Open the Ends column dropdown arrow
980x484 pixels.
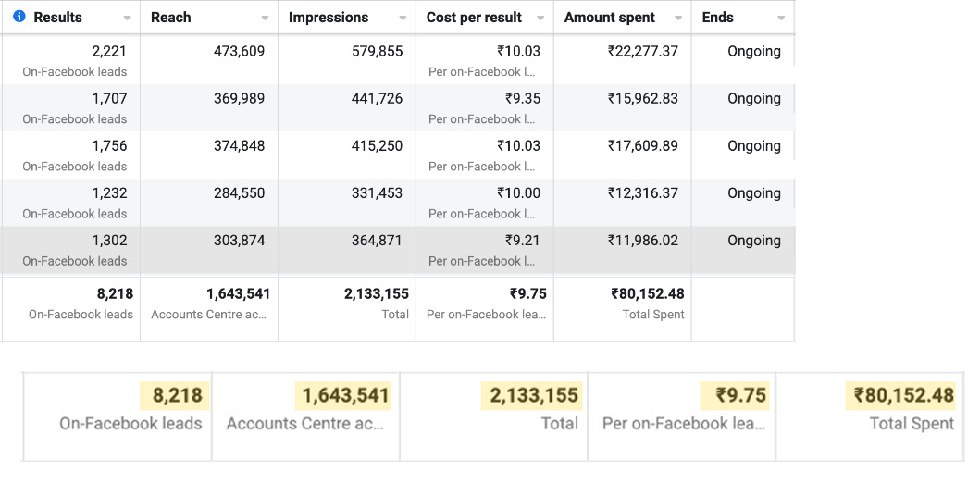tap(781, 19)
